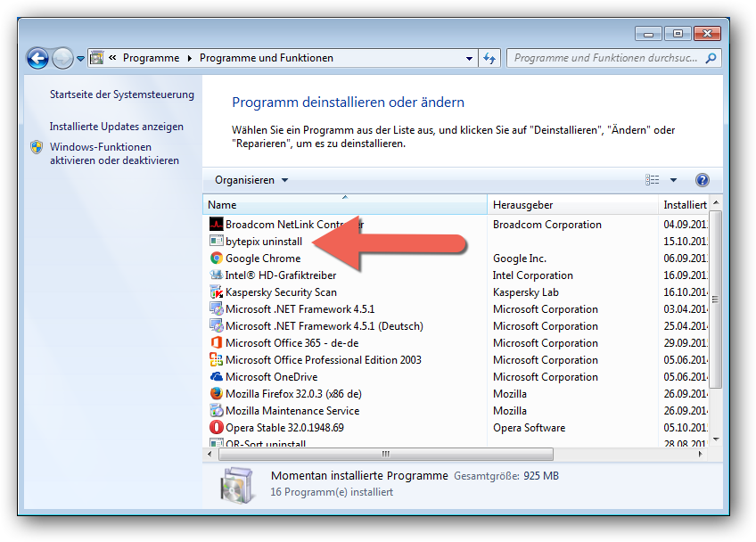The image size is (756, 542).
Task: Maximize the Programme und Funktionen window
Action: 678,33
